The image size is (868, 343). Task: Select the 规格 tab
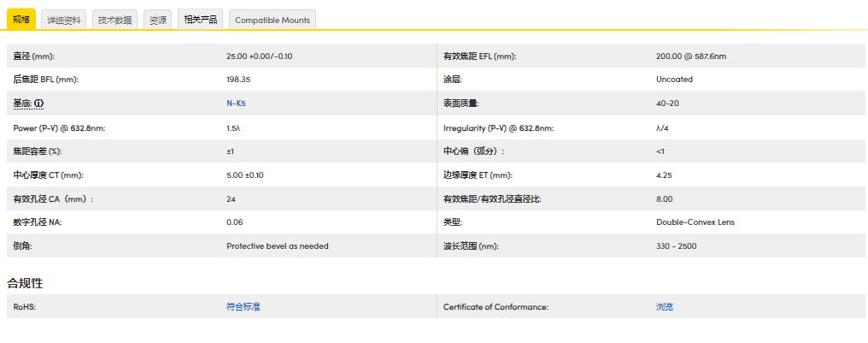click(x=21, y=19)
